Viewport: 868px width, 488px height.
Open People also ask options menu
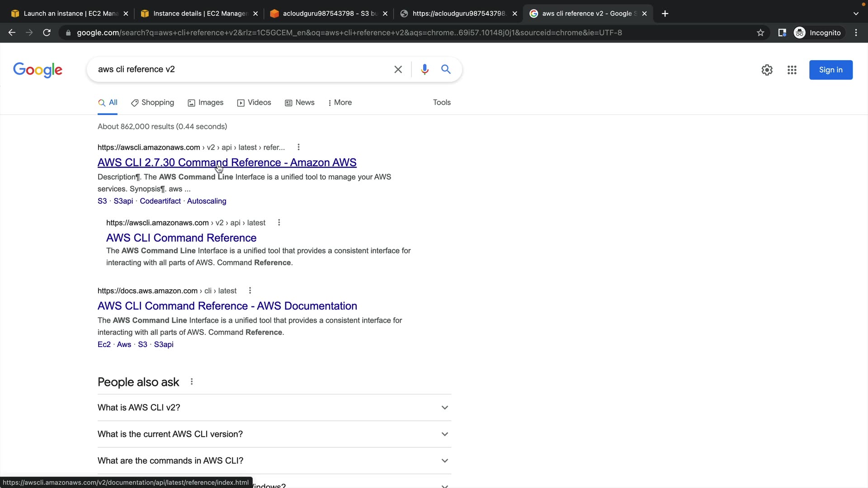tap(192, 382)
